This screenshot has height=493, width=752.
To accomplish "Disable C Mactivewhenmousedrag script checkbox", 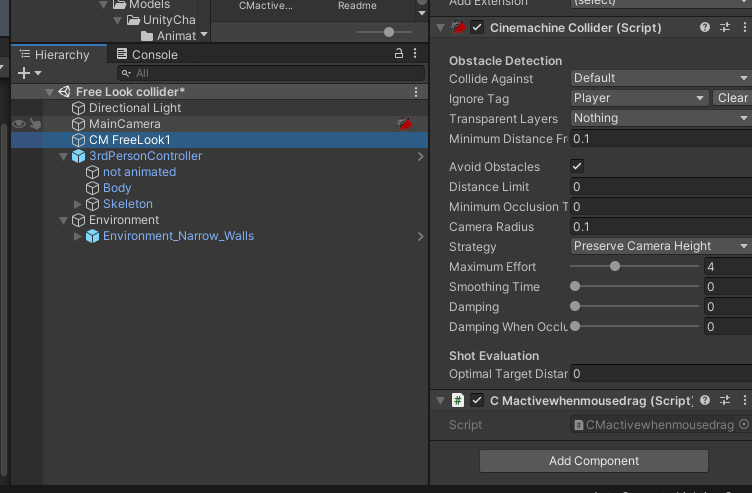I will pos(477,400).
